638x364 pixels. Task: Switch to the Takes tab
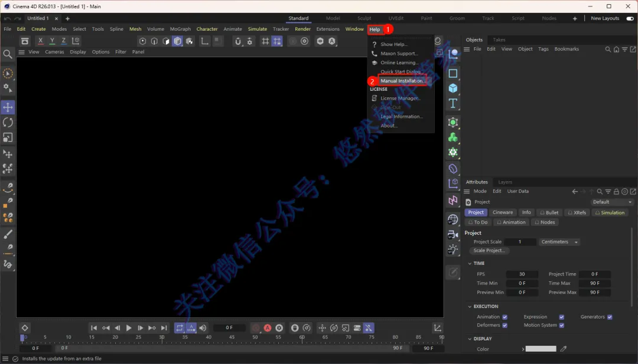coord(499,40)
